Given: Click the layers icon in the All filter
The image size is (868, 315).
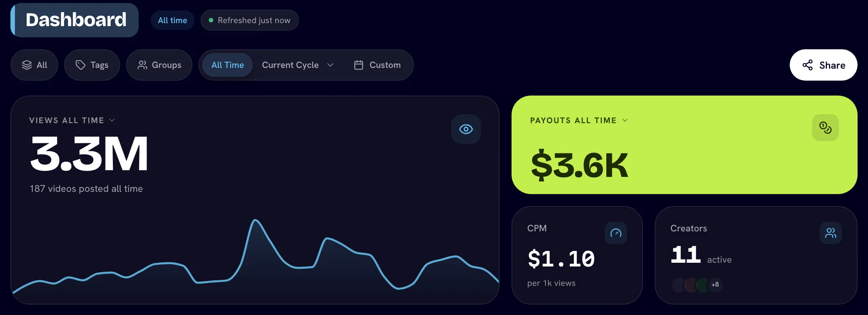Looking at the screenshot, I should point(27,65).
